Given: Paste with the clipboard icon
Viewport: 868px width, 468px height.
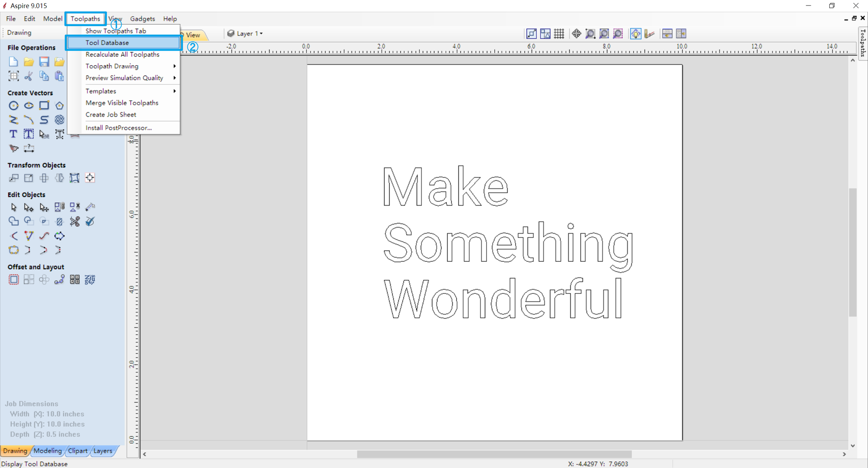Looking at the screenshot, I should [x=59, y=76].
